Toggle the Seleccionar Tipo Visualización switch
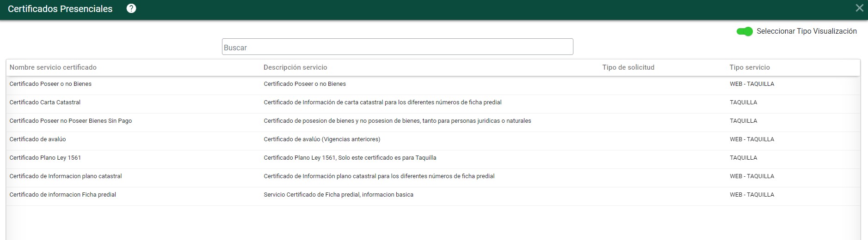868x240 pixels. tap(745, 31)
